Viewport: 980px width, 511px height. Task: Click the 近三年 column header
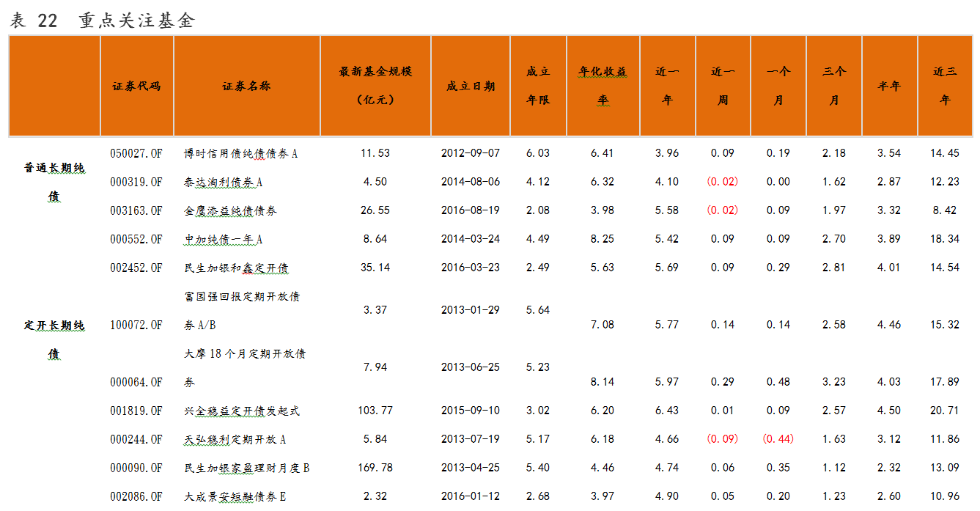[945, 86]
